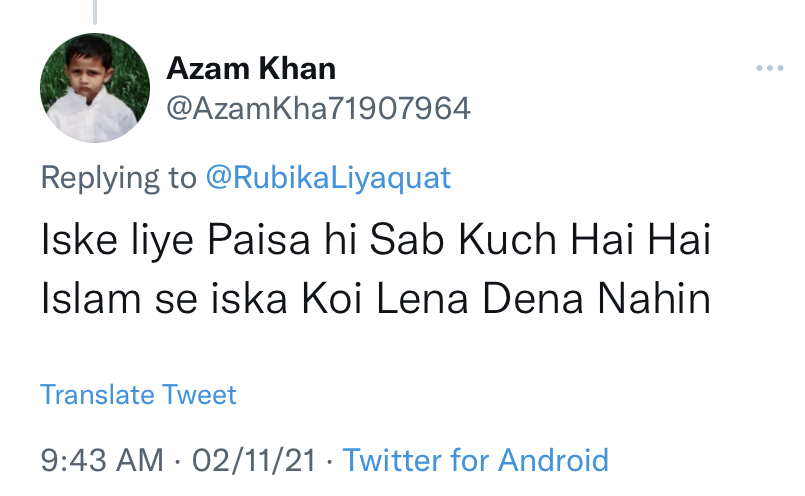Click the "Replying to" label

pyautogui.click(x=118, y=178)
